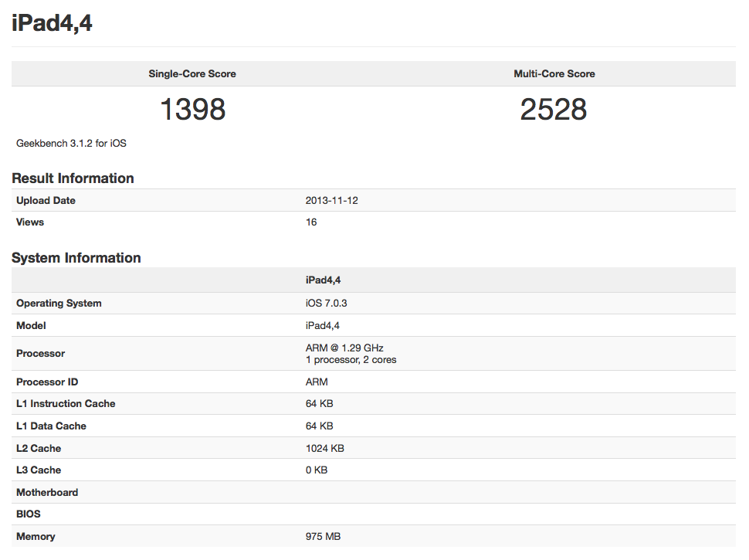Click the Upload Date row label
Viewport: 749px width, 560px height.
[46, 201]
